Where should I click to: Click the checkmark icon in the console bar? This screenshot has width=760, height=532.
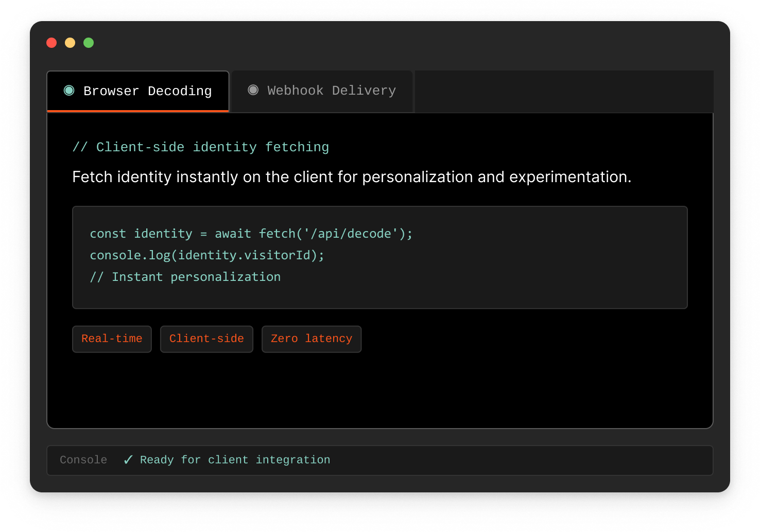pos(128,460)
